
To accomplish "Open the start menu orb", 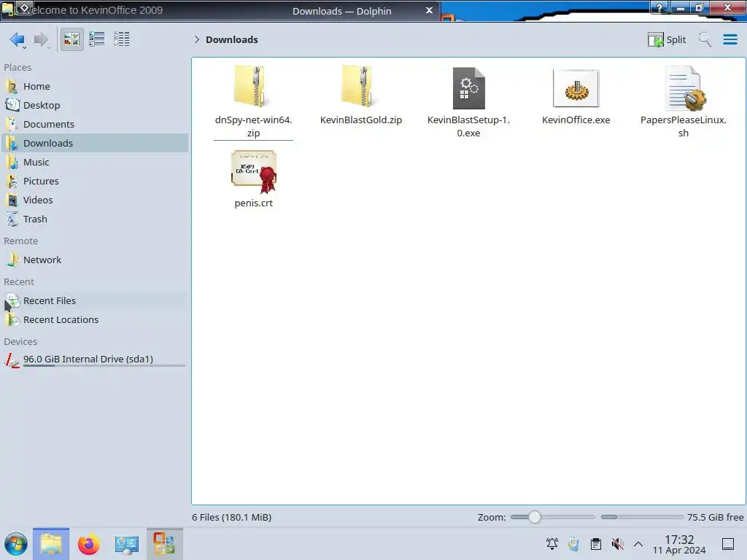I will [x=16, y=544].
